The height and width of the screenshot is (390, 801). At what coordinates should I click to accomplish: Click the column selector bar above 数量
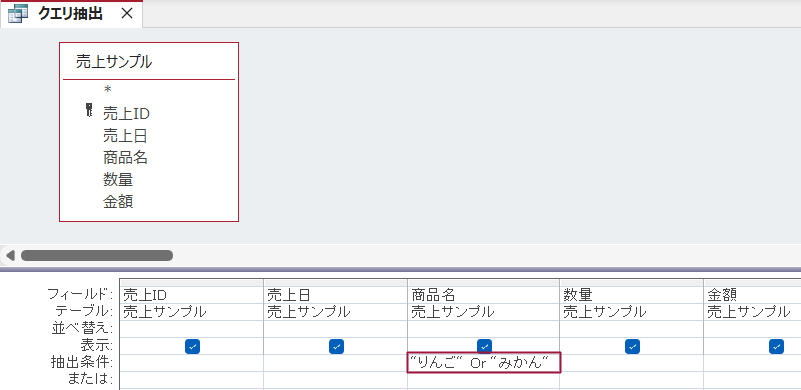[x=632, y=283]
